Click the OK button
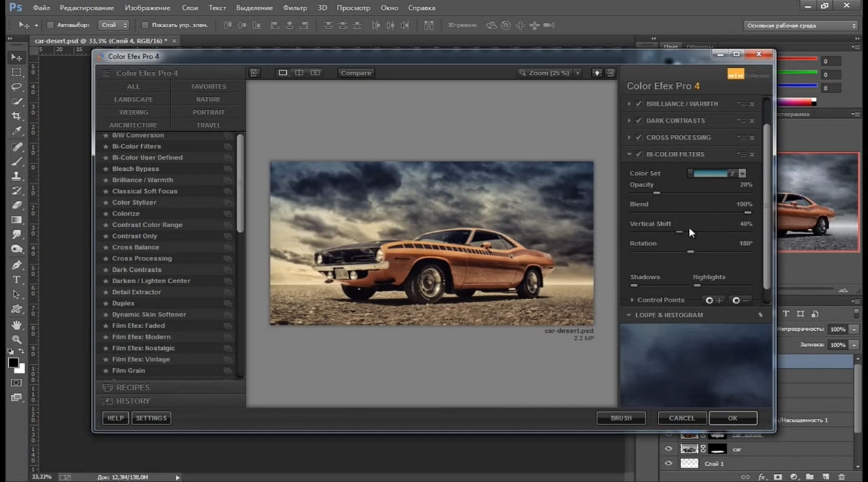The height and width of the screenshot is (482, 868). click(x=733, y=418)
